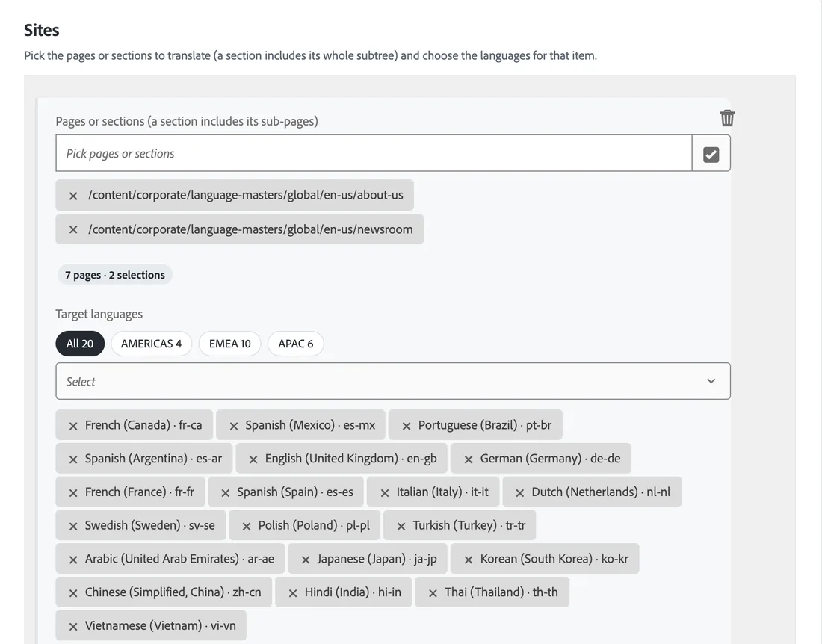822x644 pixels.
Task: Click the 7 pages · 2 selections badge
Action: 115,275
